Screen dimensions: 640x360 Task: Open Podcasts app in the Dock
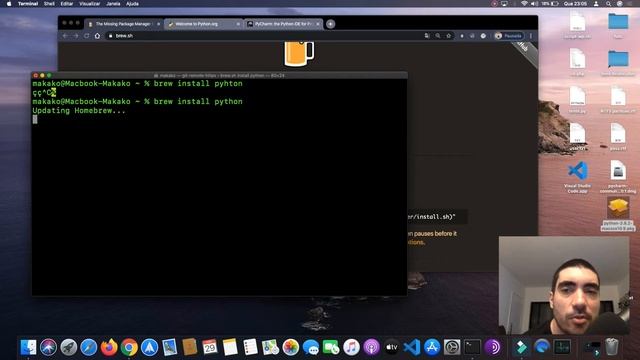(371, 347)
